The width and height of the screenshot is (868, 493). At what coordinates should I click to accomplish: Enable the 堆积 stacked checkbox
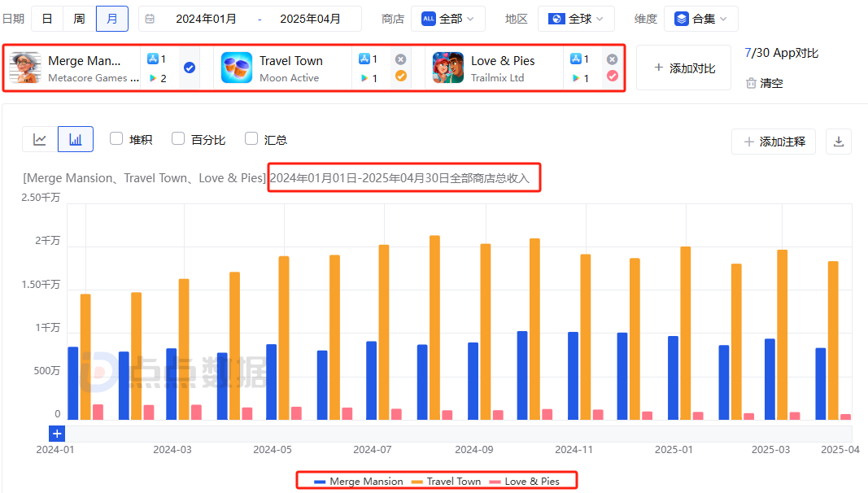pyautogui.click(x=116, y=138)
